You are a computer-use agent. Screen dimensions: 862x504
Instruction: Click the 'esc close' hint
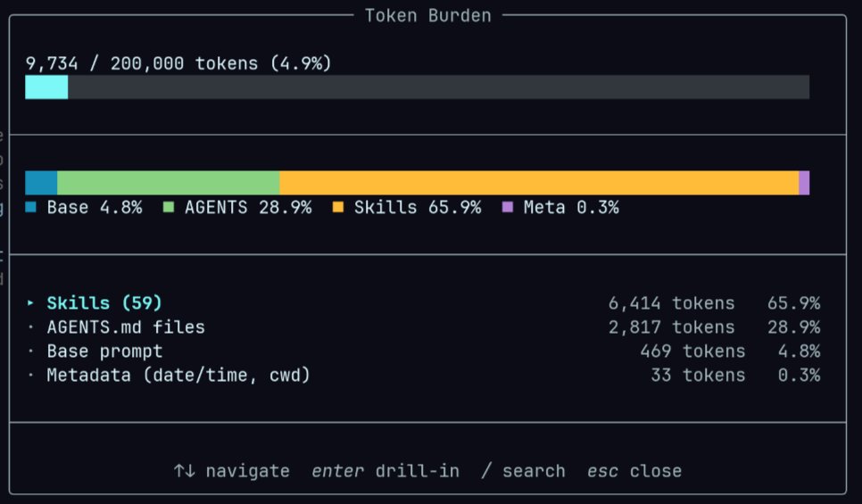[x=634, y=471]
